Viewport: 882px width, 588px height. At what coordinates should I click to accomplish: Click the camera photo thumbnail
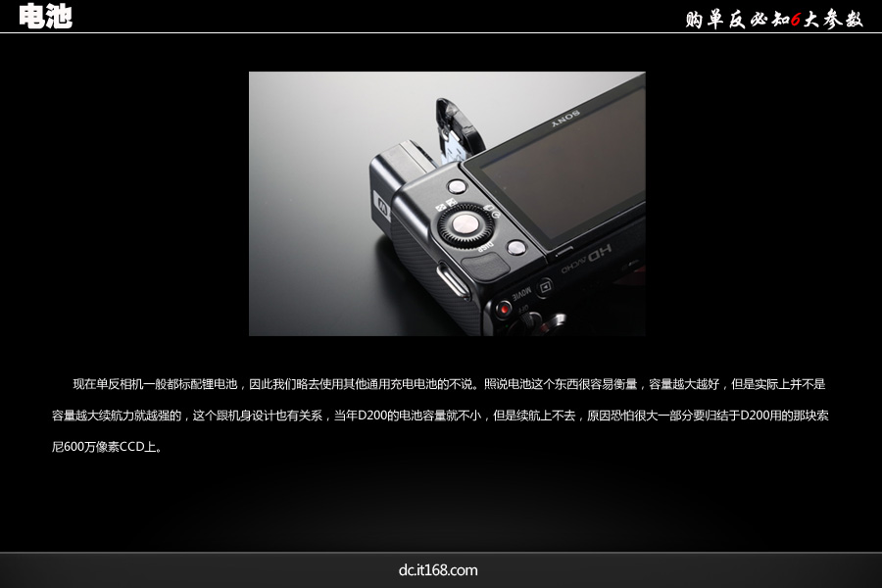447,204
